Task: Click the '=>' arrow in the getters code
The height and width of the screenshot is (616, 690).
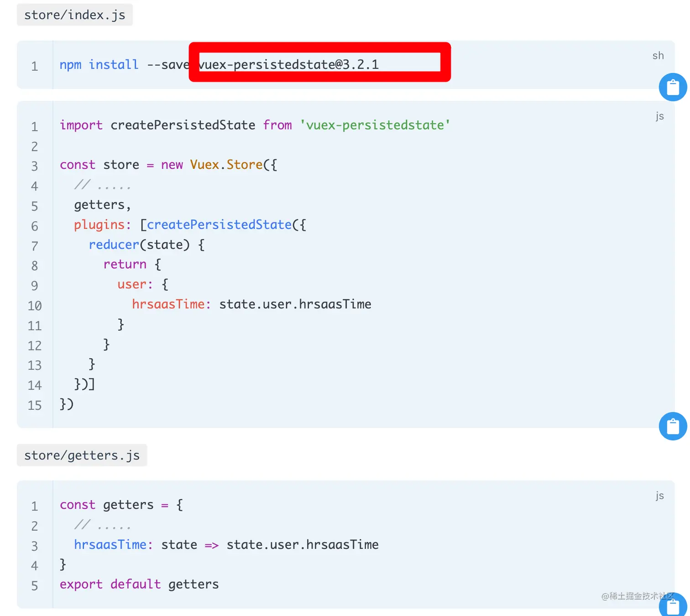Action: coord(212,545)
